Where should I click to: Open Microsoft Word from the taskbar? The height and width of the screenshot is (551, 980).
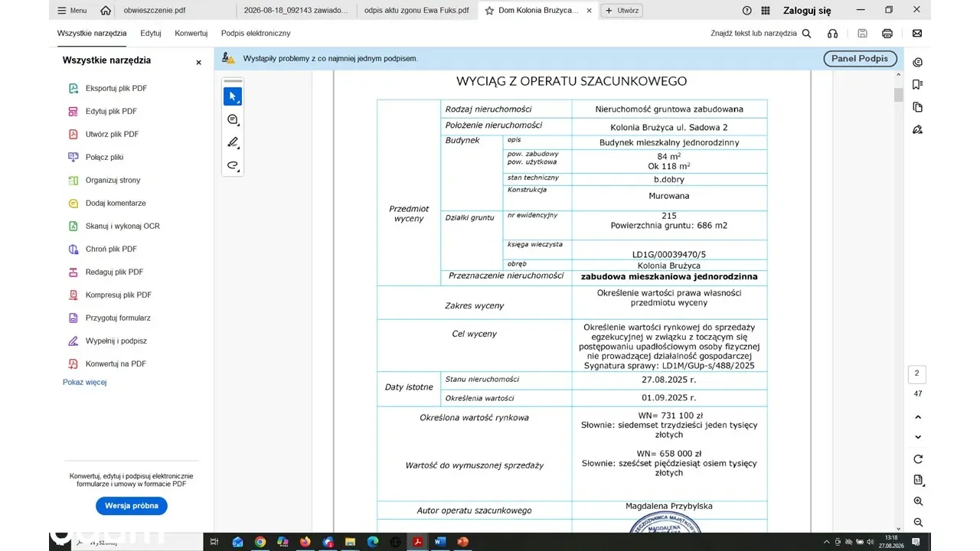point(440,542)
